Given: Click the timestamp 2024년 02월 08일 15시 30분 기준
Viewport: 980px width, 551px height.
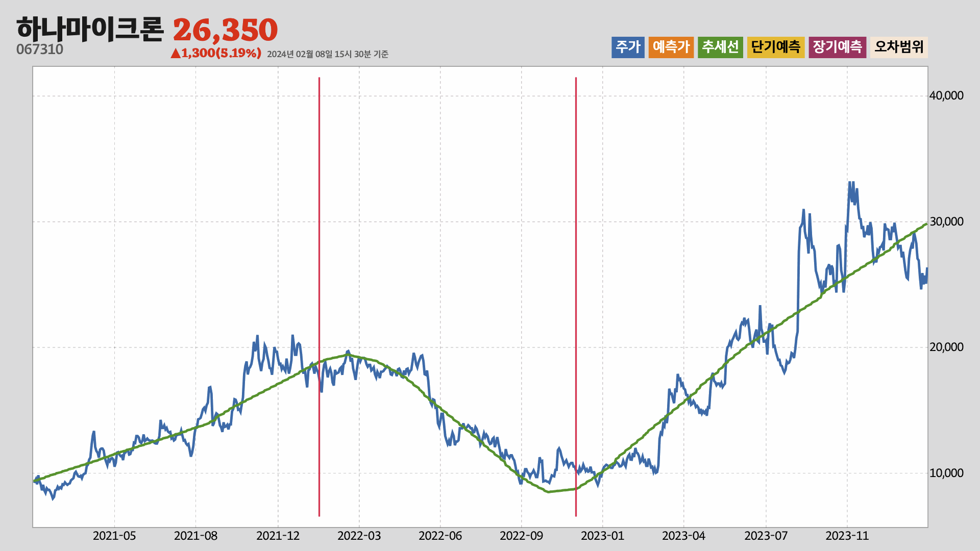Looking at the screenshot, I should click(328, 54).
